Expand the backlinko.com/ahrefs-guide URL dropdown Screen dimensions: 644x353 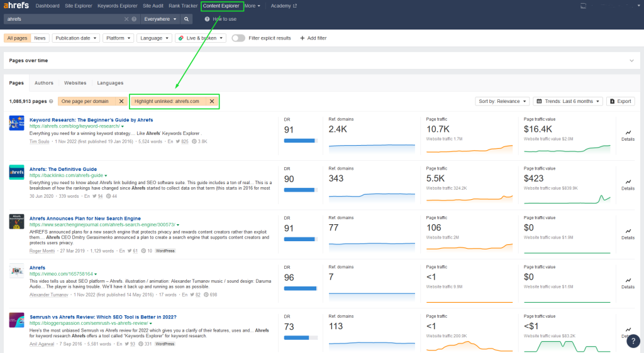106,175
